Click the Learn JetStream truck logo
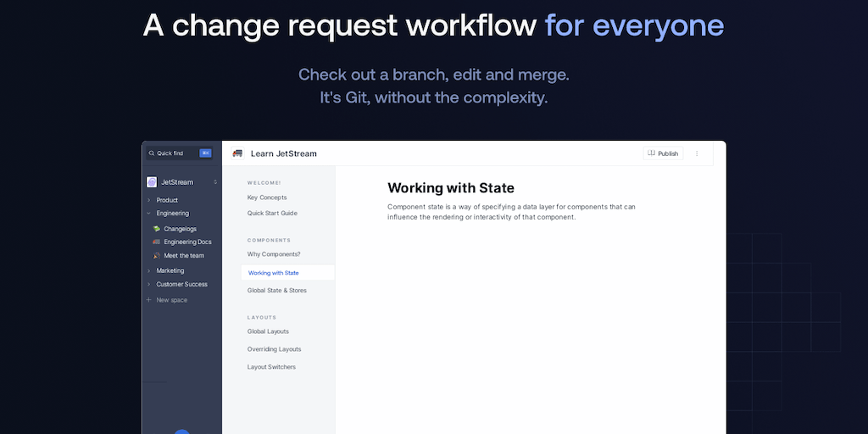This screenshot has height=434, width=868. click(237, 153)
